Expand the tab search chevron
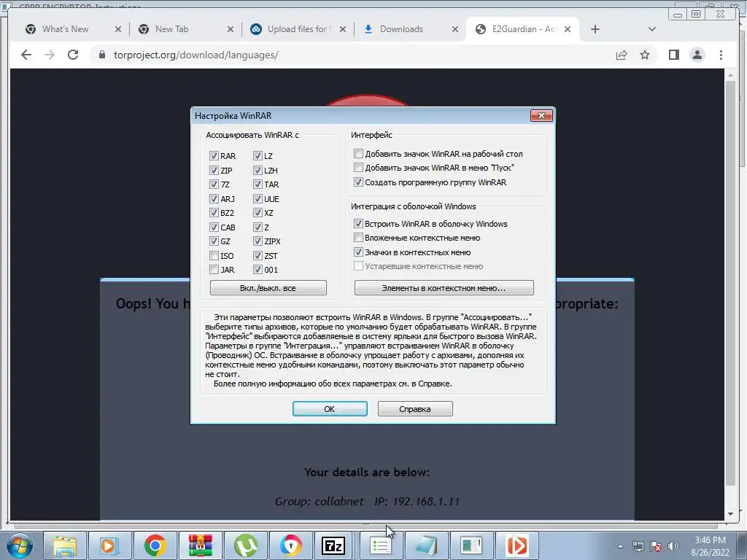The height and width of the screenshot is (560, 747). click(x=652, y=29)
